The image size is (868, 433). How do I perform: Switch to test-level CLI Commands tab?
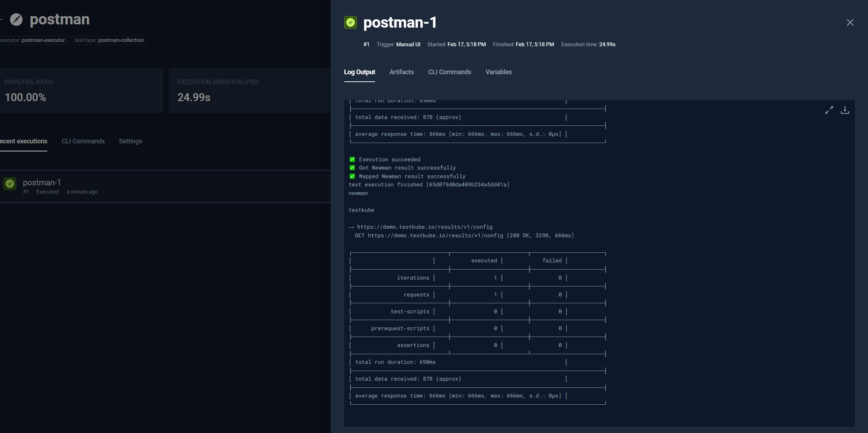click(x=83, y=141)
